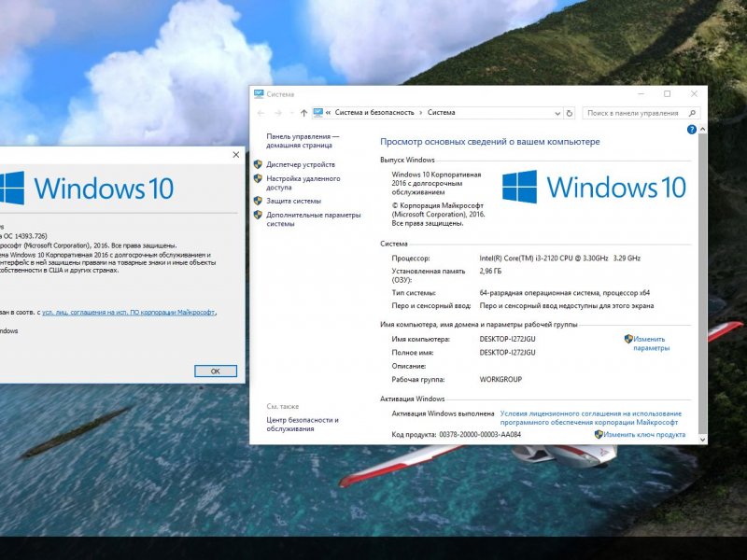Click the shield icon beside "Изменить ключ продукта"
Viewport: 747px width, 560px height.
point(599,434)
